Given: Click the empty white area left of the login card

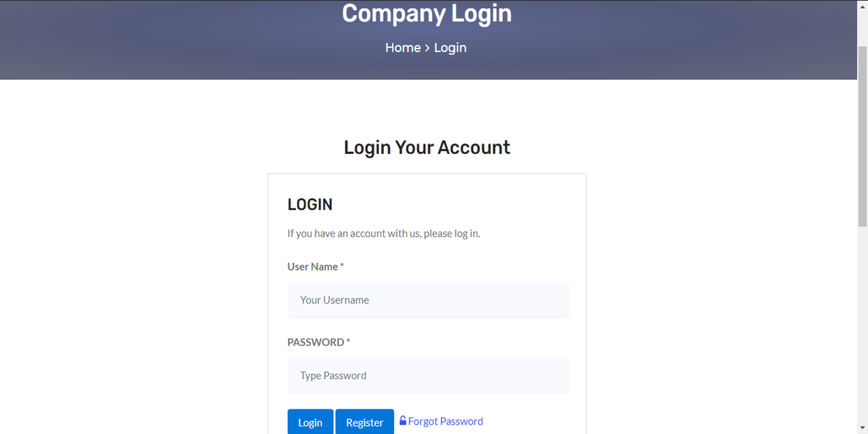Looking at the screenshot, I should pos(134,289).
